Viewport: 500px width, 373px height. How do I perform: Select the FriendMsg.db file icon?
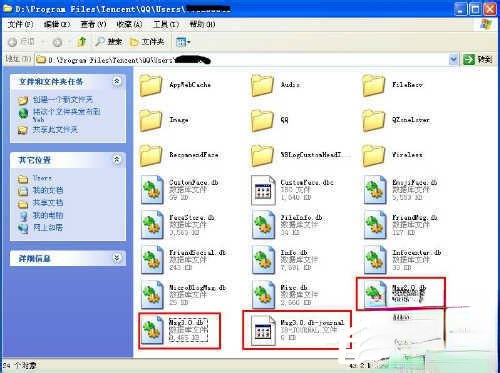pyautogui.click(x=375, y=225)
